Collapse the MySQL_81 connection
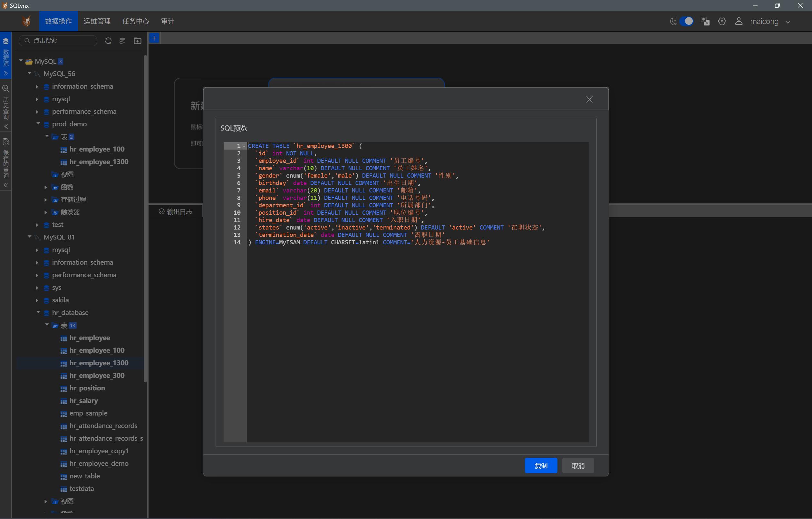 tap(30, 237)
